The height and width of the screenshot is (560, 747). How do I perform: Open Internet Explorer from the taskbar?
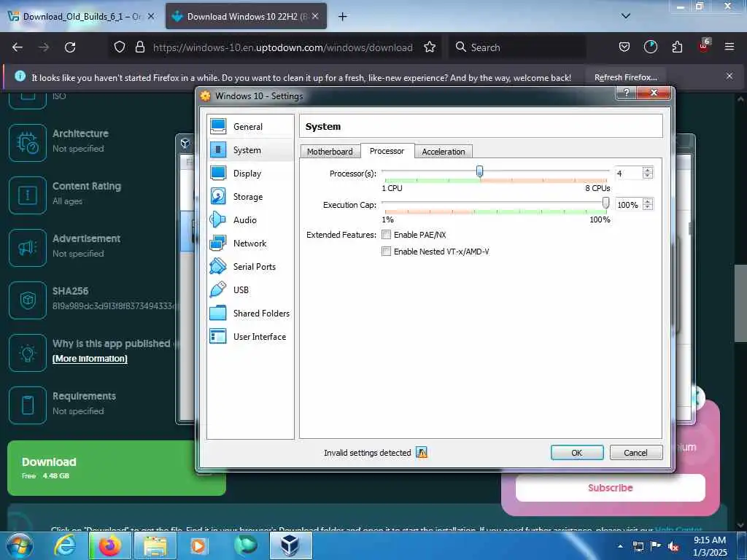64,545
